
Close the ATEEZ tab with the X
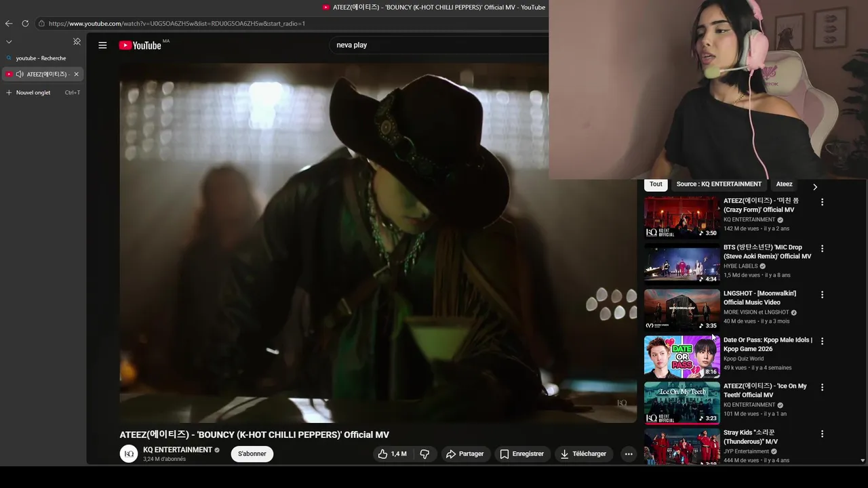[76, 74]
